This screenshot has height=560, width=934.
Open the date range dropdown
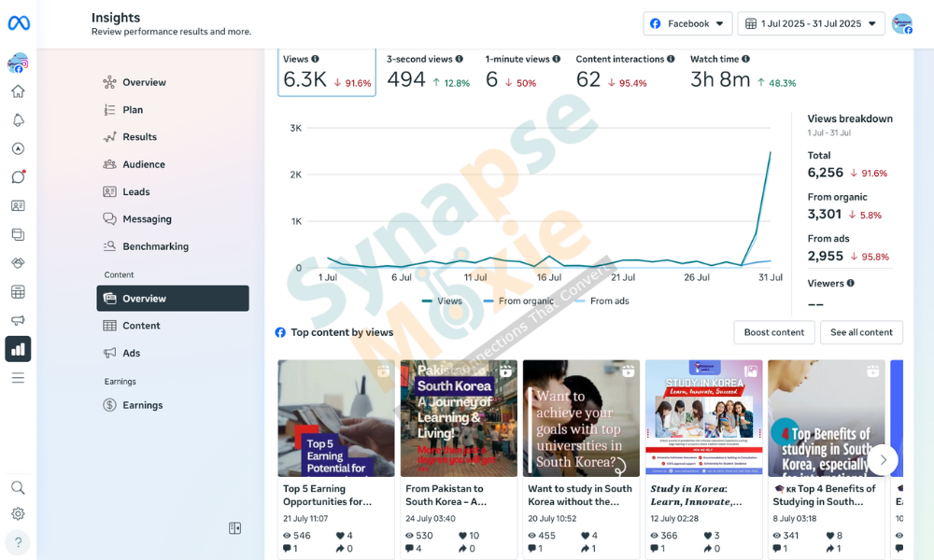pyautogui.click(x=811, y=23)
